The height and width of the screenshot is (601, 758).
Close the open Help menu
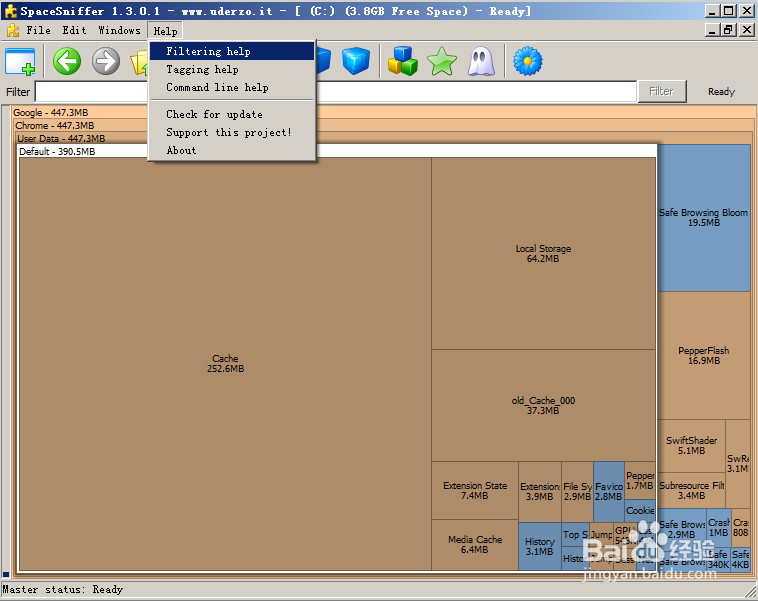[x=165, y=31]
